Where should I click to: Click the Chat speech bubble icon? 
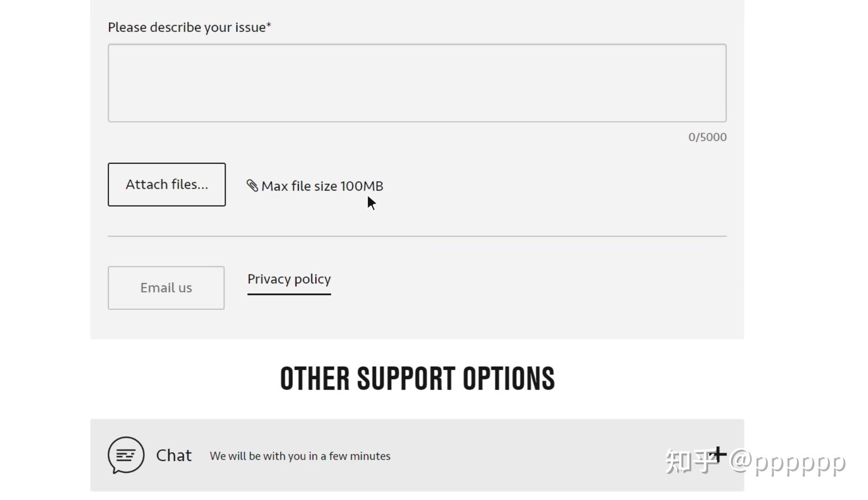(125, 454)
